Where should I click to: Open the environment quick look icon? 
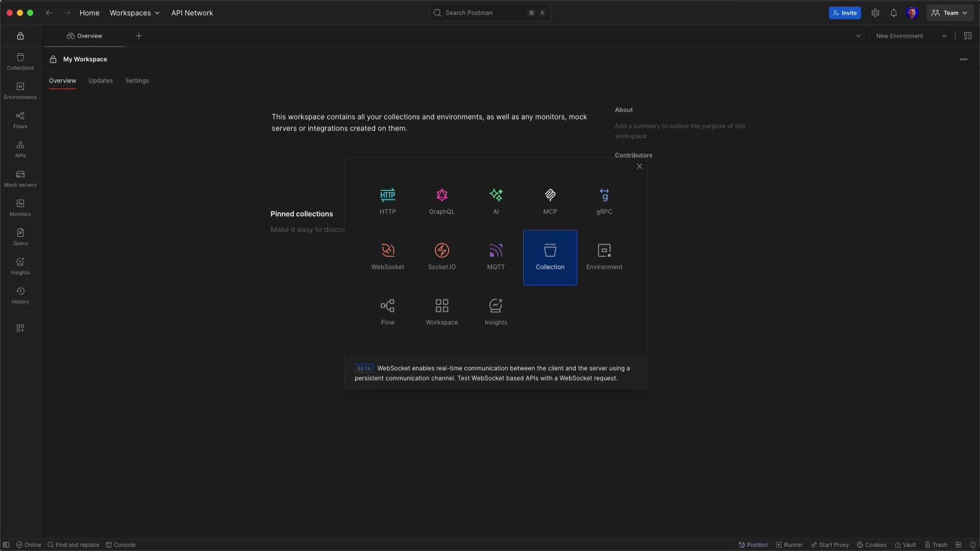coord(967,36)
